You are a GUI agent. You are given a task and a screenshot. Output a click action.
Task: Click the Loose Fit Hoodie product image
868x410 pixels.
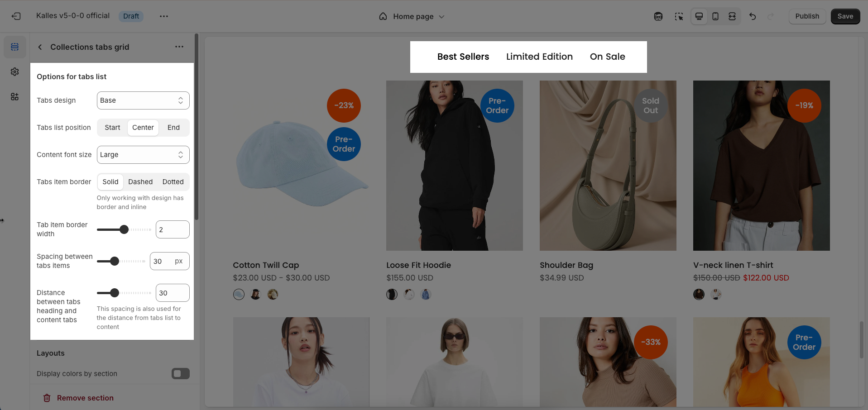point(455,166)
